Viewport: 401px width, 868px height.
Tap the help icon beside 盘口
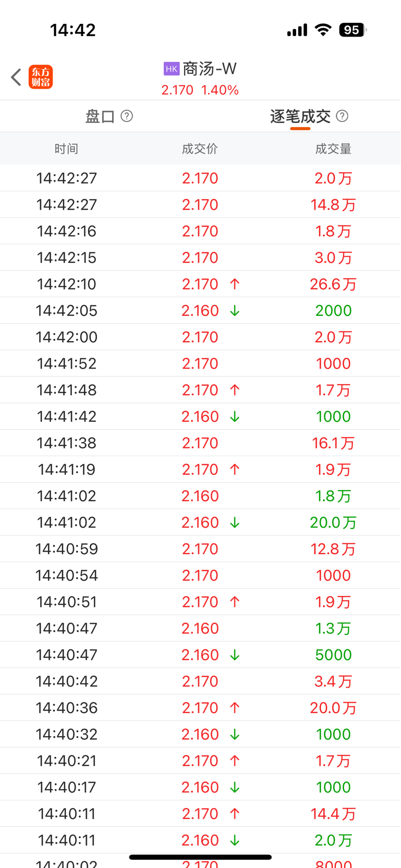[x=127, y=116]
